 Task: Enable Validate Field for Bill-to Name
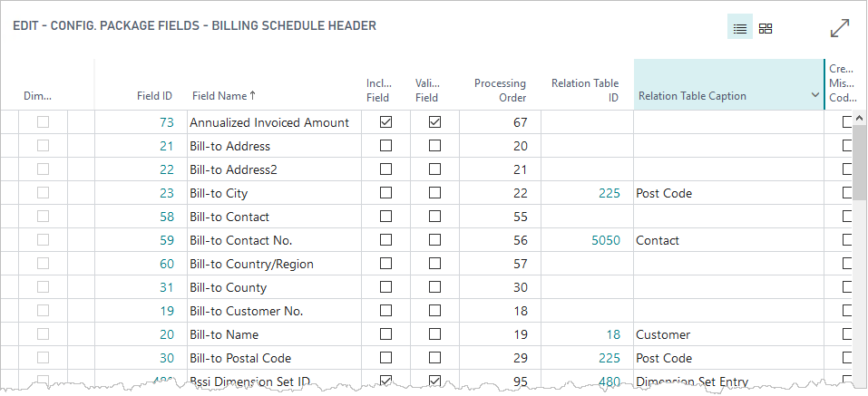click(x=434, y=334)
